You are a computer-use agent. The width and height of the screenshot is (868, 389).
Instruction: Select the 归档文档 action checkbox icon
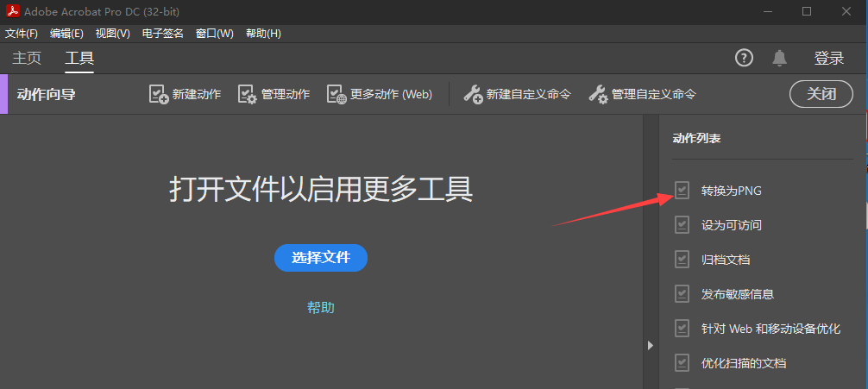682,260
